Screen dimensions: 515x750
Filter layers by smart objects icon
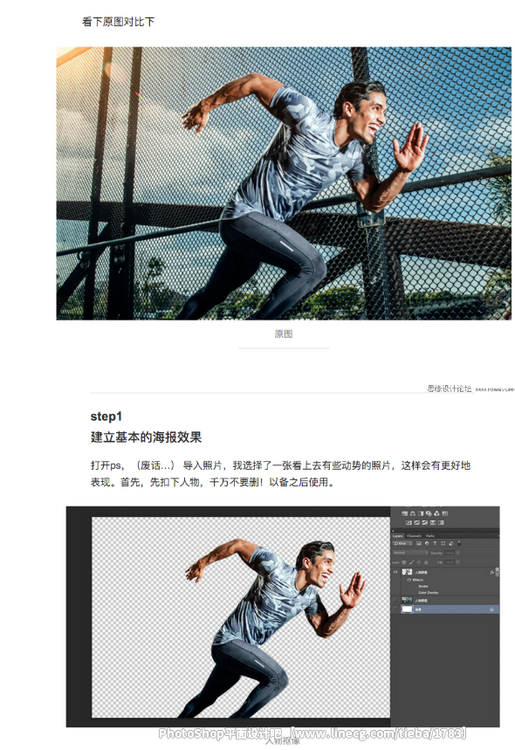pos(451,543)
